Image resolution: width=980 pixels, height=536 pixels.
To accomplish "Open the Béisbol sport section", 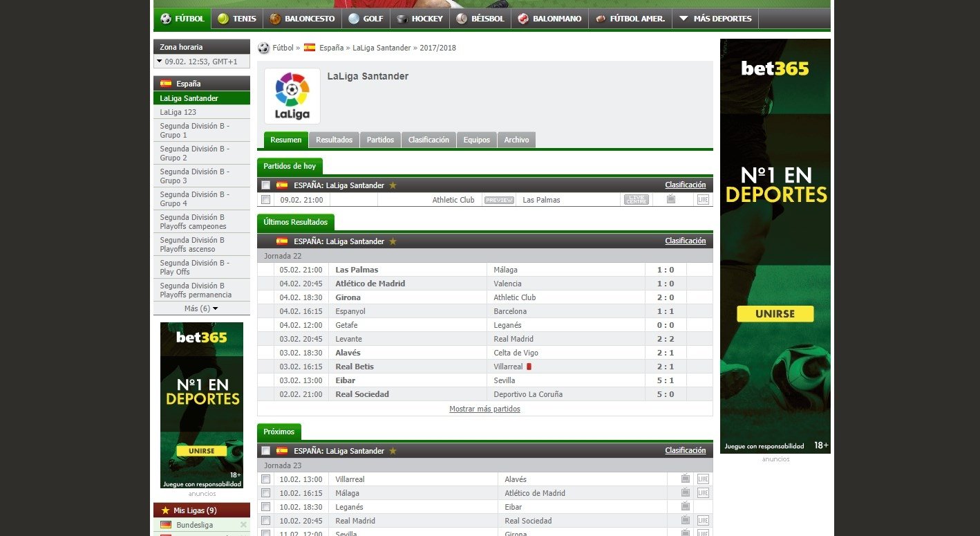I will coord(480,19).
